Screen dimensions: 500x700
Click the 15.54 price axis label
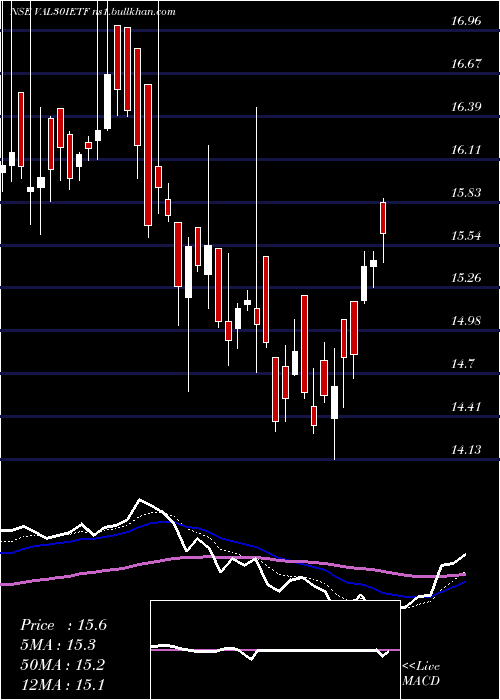click(x=466, y=236)
